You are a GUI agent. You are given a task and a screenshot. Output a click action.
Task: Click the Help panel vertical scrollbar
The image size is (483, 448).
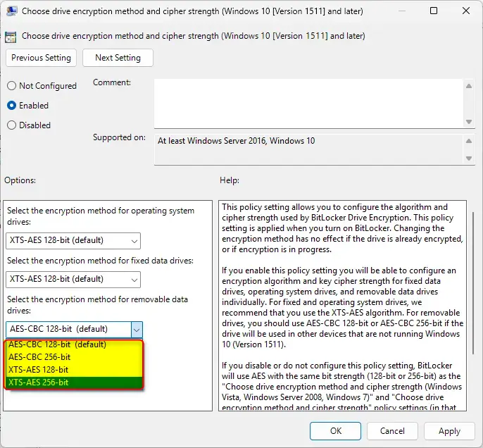pyautogui.click(x=473, y=283)
